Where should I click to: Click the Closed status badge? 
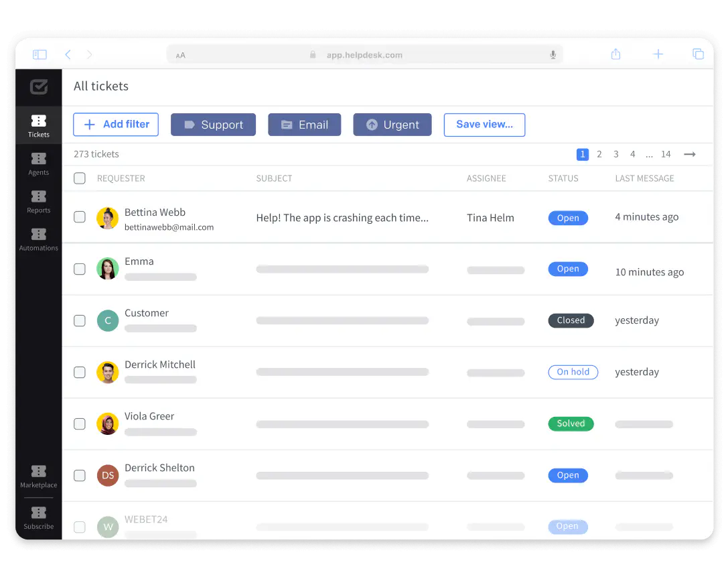pos(571,320)
